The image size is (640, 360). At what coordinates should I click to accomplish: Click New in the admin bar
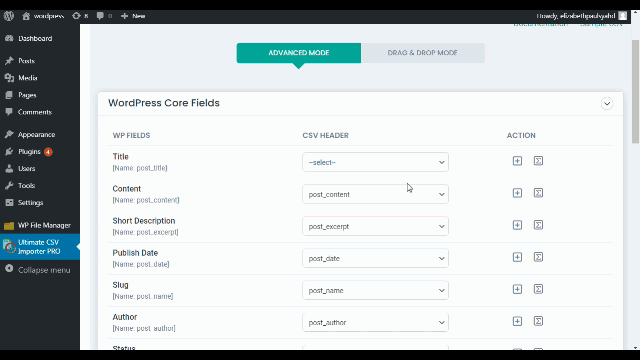point(133,16)
